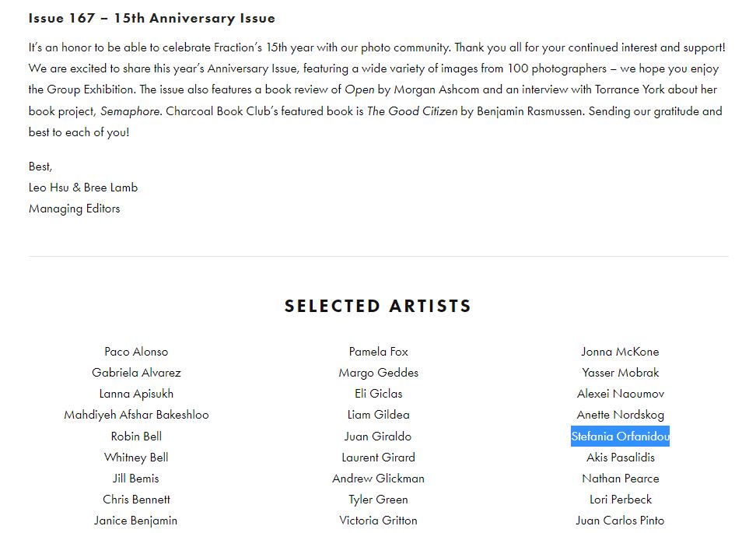Click Mahdiyeh Afshar Bakeshloo link

136,415
